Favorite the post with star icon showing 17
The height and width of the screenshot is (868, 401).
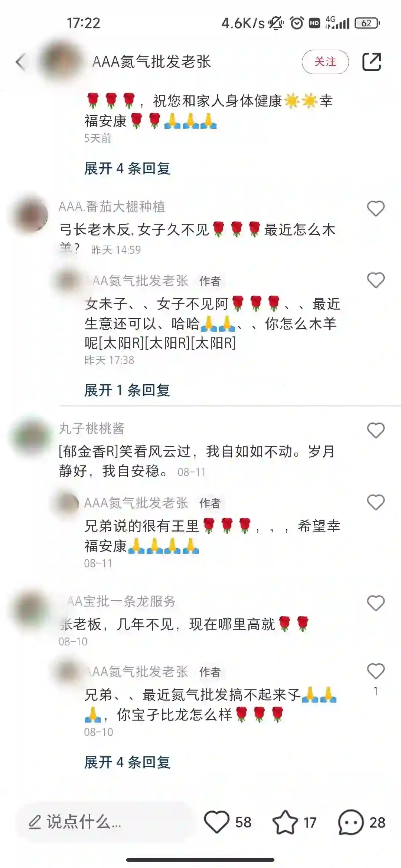coord(285,822)
